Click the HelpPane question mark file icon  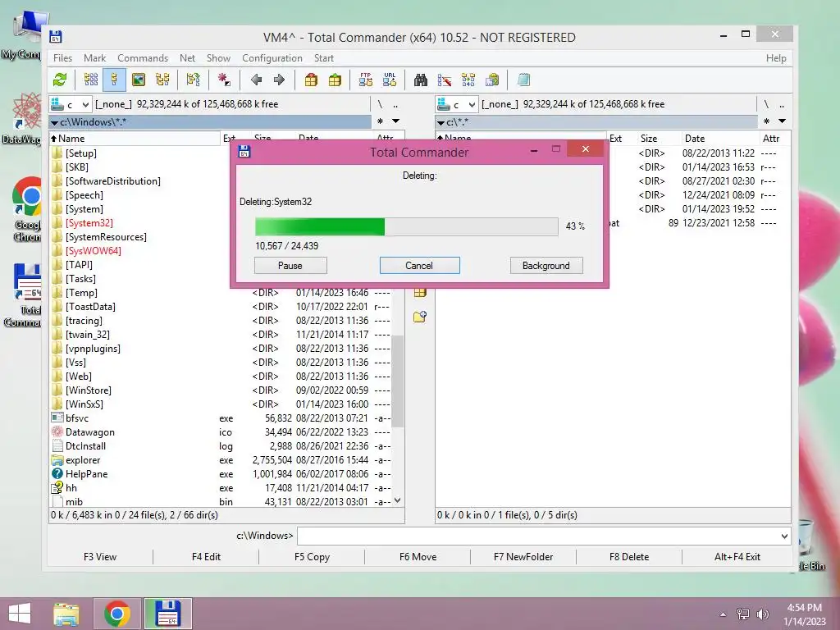(57, 474)
